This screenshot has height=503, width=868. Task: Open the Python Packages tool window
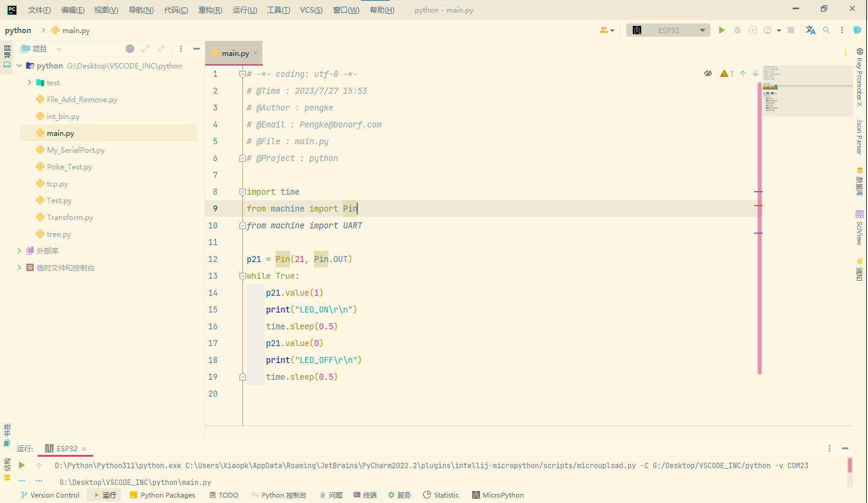click(x=162, y=495)
